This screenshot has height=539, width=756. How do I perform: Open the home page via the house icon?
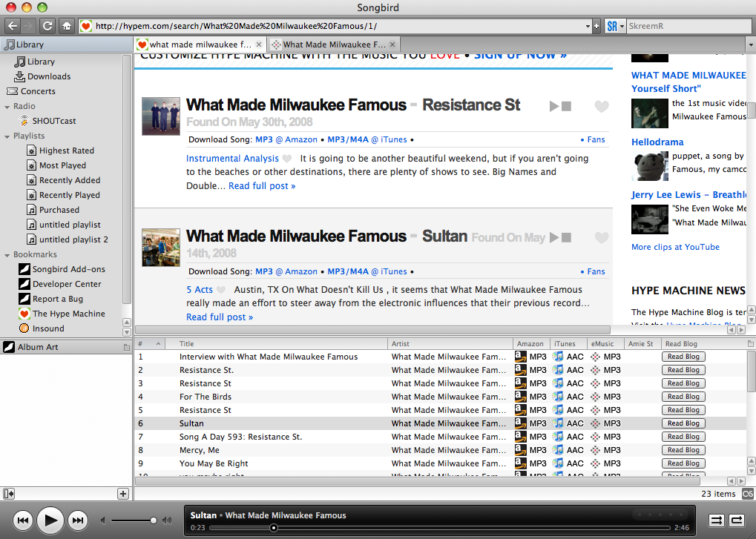pos(67,26)
